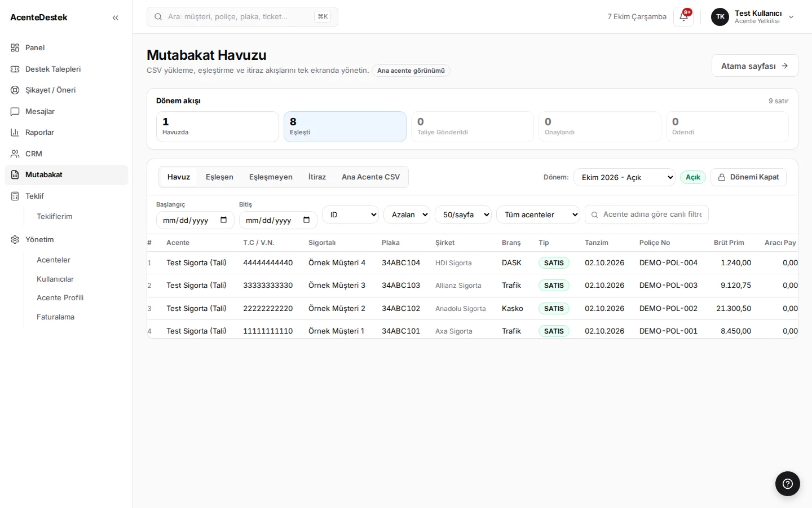
Task: Open Faturalama under Yönetim
Action: (55, 317)
